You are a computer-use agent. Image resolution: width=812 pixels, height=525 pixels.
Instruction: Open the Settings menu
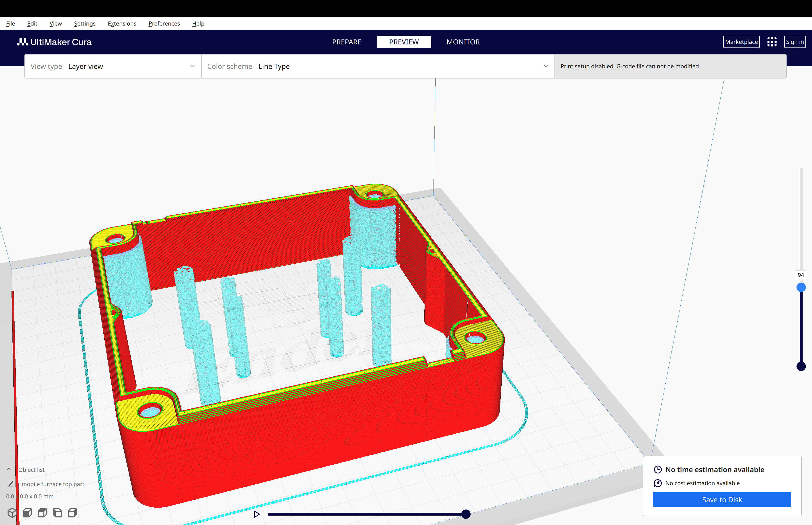coord(84,23)
